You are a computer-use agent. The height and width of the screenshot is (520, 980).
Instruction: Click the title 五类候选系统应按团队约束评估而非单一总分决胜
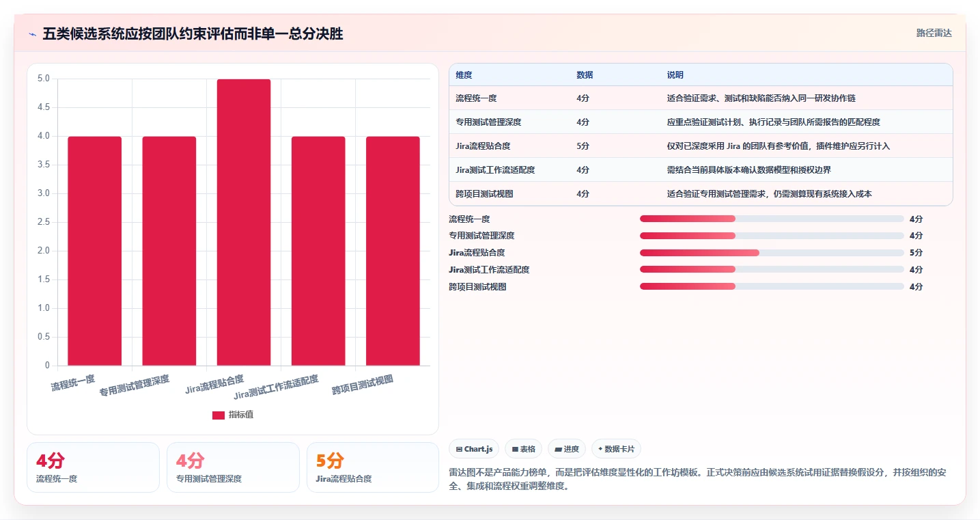click(x=193, y=33)
